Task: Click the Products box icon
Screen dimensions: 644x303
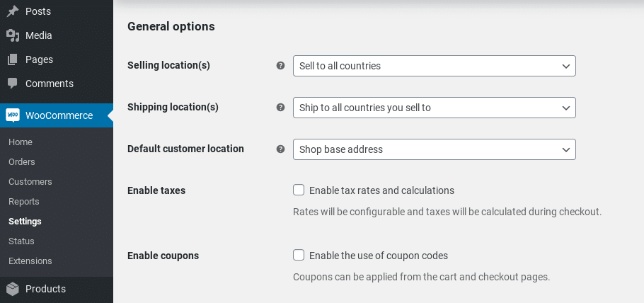Action: [x=13, y=289]
